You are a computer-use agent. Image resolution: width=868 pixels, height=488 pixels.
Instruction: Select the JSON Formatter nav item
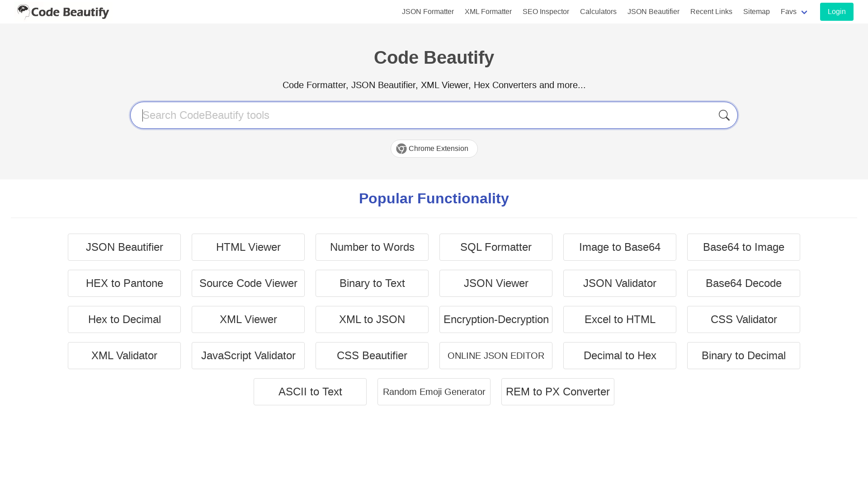[x=428, y=11]
